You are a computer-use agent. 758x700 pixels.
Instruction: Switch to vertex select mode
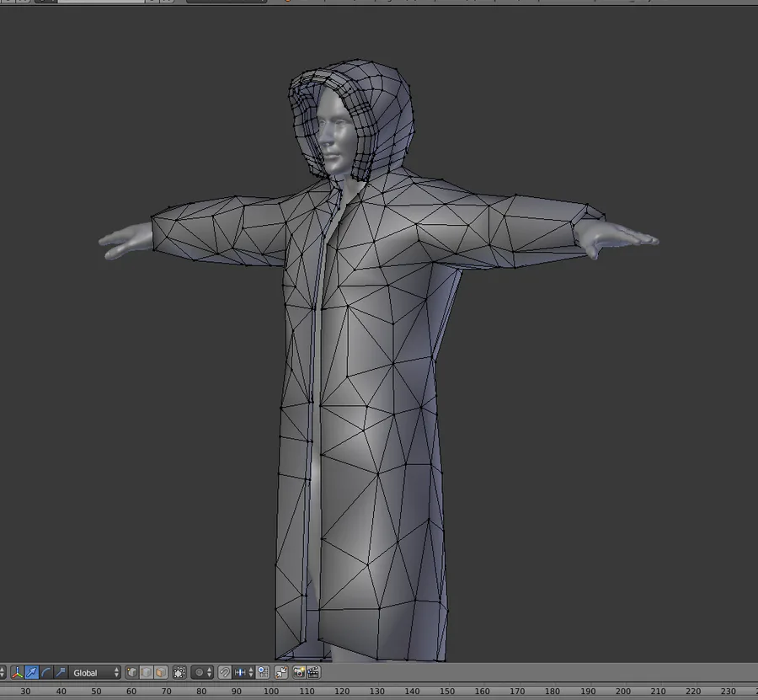(131, 672)
